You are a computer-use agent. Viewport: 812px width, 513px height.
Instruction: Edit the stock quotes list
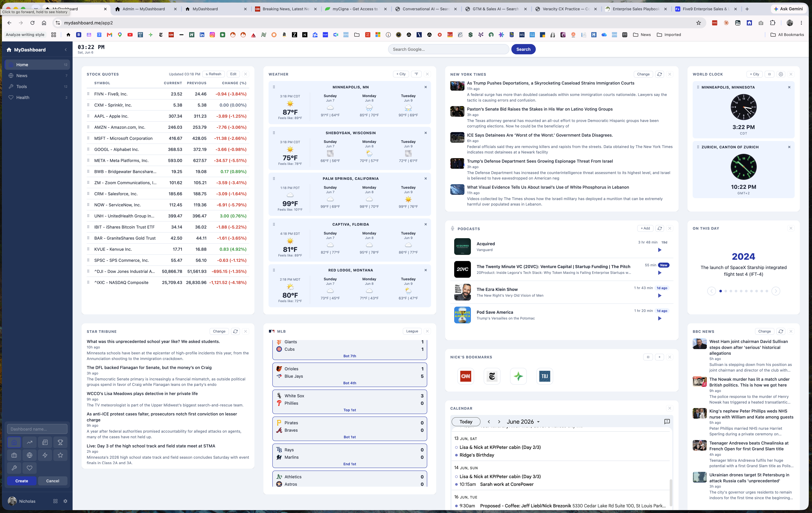[x=233, y=74]
